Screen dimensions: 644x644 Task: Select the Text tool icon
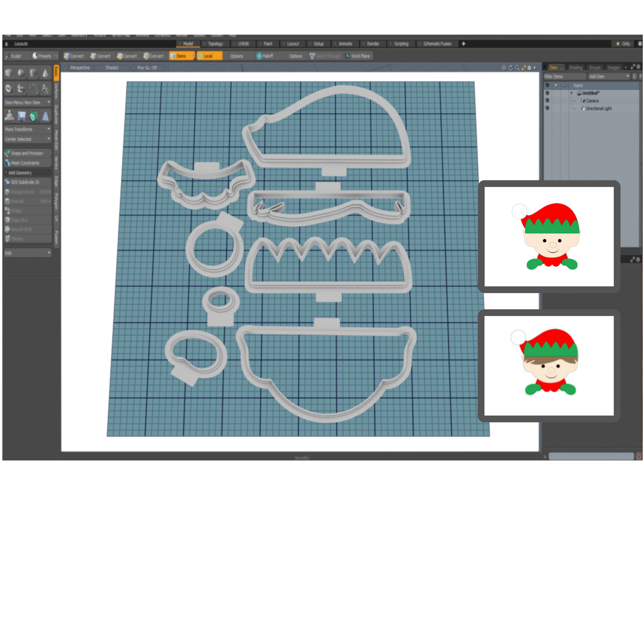click(x=45, y=89)
